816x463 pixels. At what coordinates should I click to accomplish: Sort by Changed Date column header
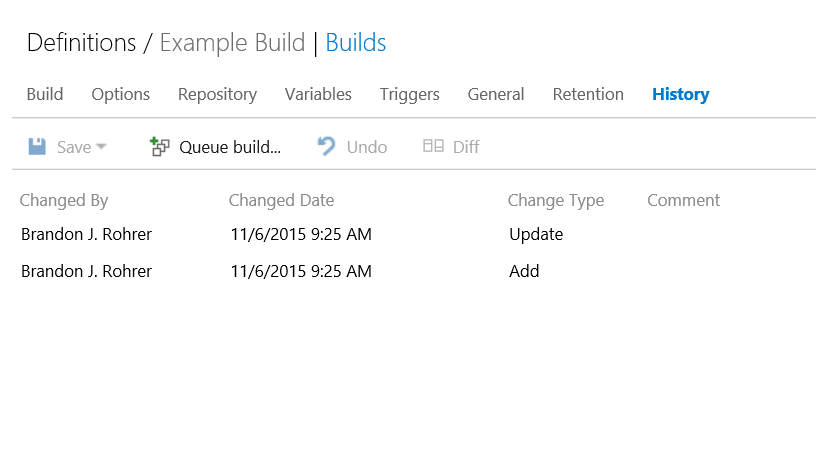coord(282,200)
